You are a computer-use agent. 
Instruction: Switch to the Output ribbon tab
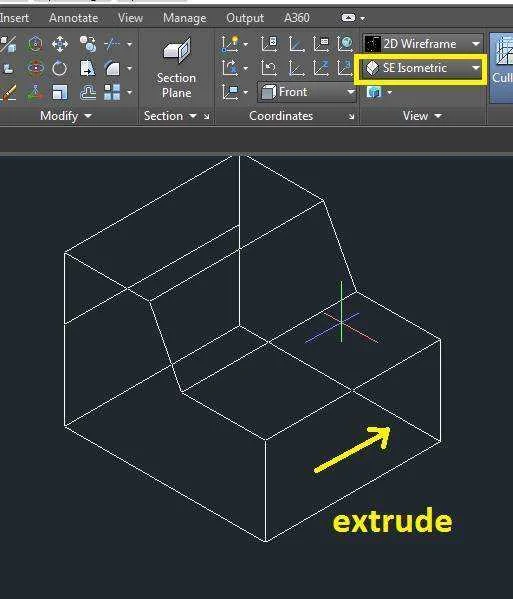(245, 18)
